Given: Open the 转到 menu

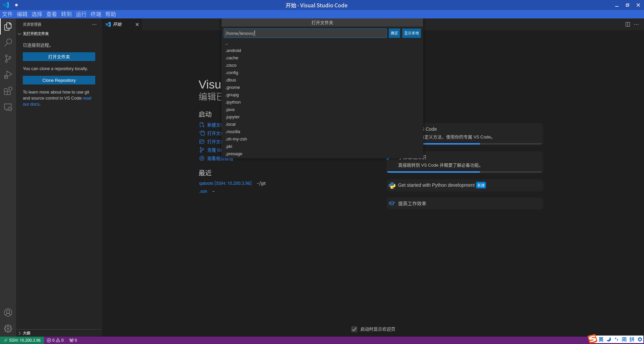Looking at the screenshot, I should pos(66,14).
